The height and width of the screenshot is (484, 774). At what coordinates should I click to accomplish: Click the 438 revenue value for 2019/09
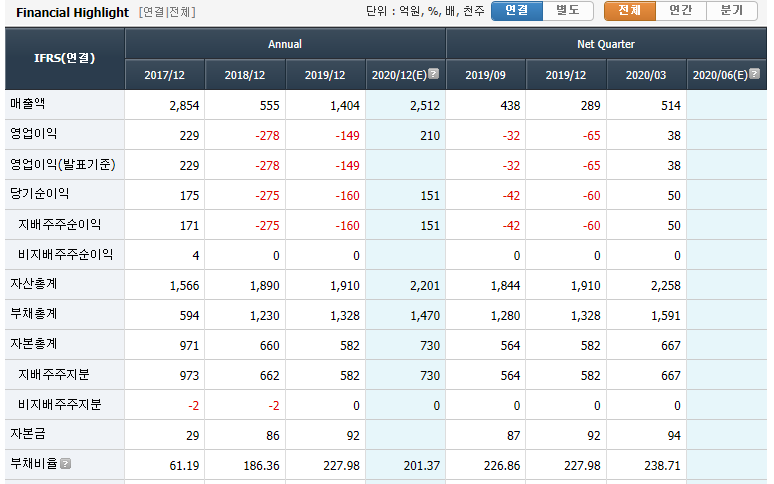click(510, 106)
